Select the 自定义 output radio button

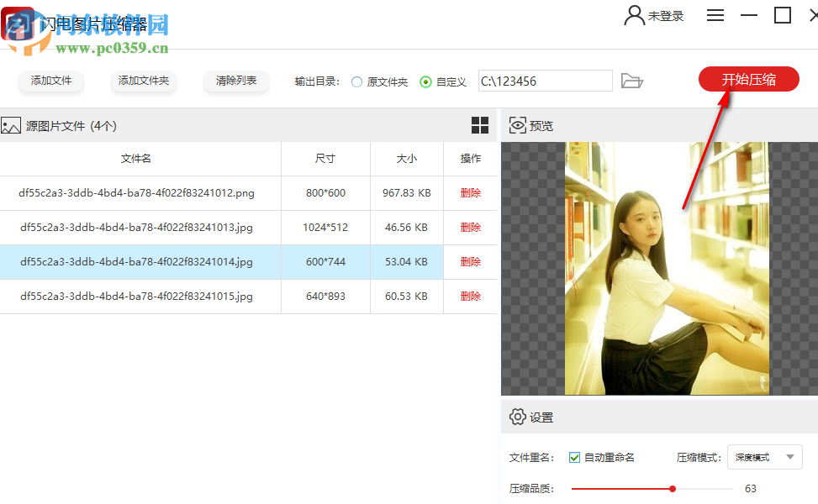click(425, 81)
